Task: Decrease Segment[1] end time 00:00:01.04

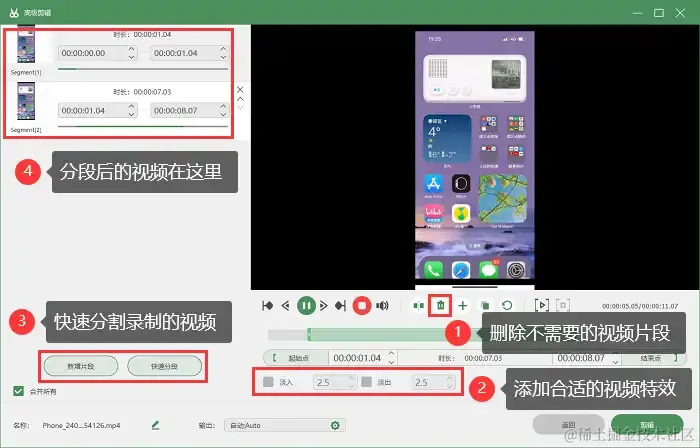Action: [x=223, y=57]
